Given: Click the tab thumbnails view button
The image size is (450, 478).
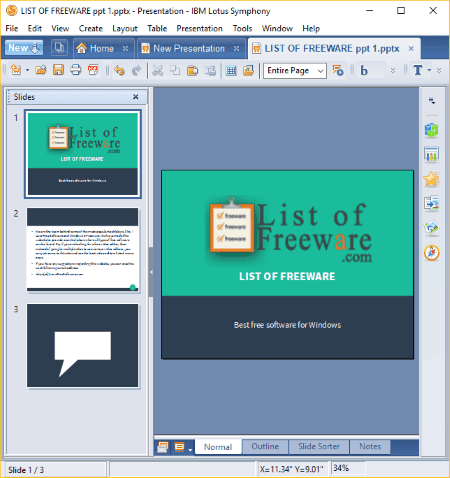Looking at the screenshot, I should pyautogui.click(x=59, y=48).
